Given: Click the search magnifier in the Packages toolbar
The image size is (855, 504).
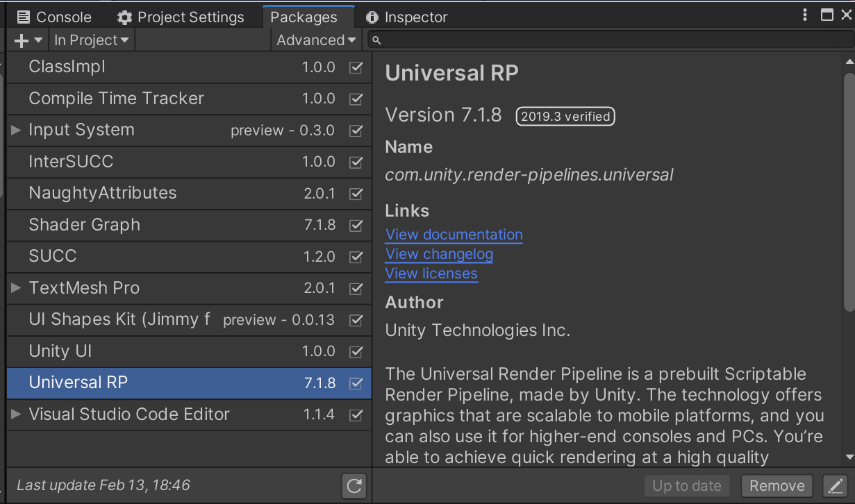Looking at the screenshot, I should click(375, 40).
